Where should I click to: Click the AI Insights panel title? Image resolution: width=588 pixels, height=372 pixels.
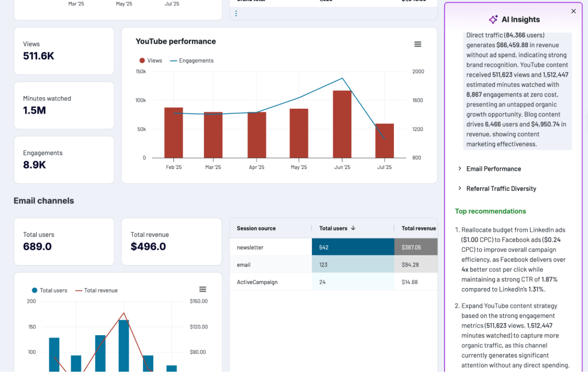click(520, 20)
